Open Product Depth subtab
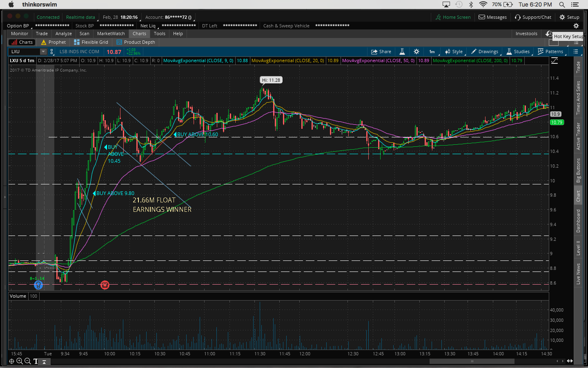The width and height of the screenshot is (588, 368). tap(136, 42)
